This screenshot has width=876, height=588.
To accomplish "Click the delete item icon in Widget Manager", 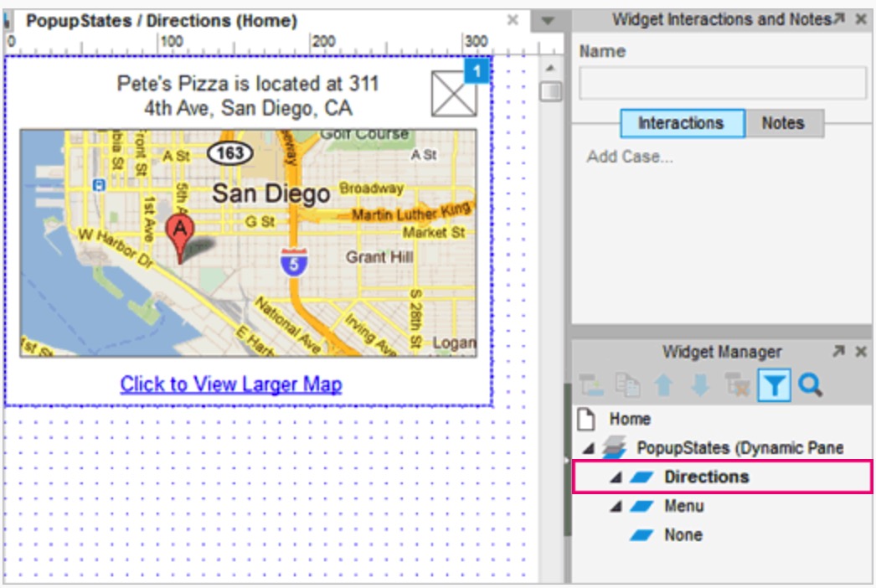I will [738, 385].
